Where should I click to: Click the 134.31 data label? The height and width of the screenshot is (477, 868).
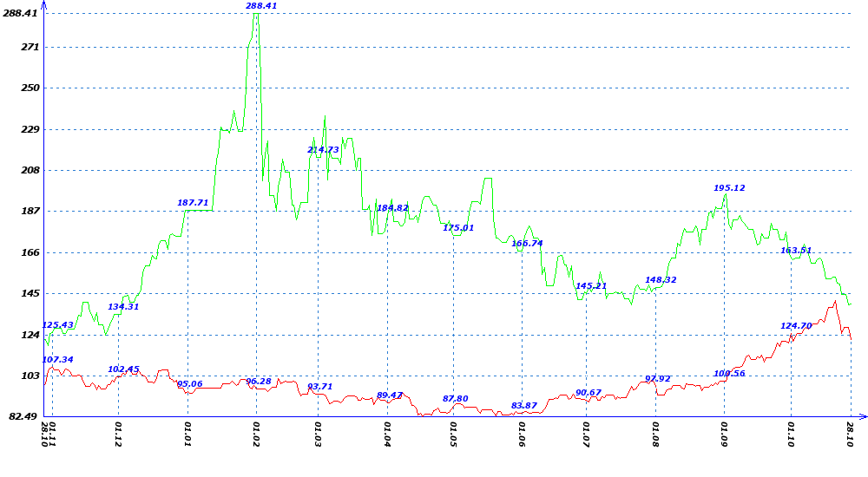tap(123, 307)
